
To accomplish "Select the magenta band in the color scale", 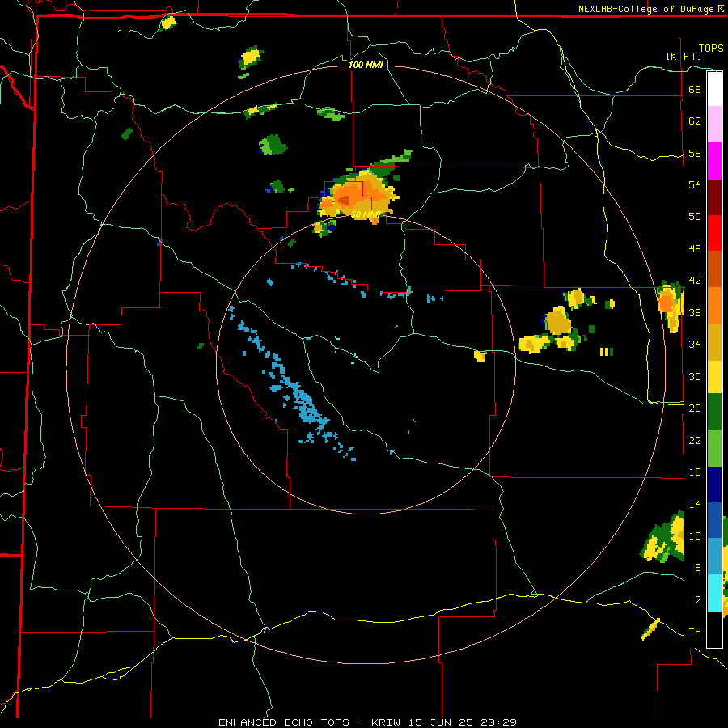I will (714, 161).
